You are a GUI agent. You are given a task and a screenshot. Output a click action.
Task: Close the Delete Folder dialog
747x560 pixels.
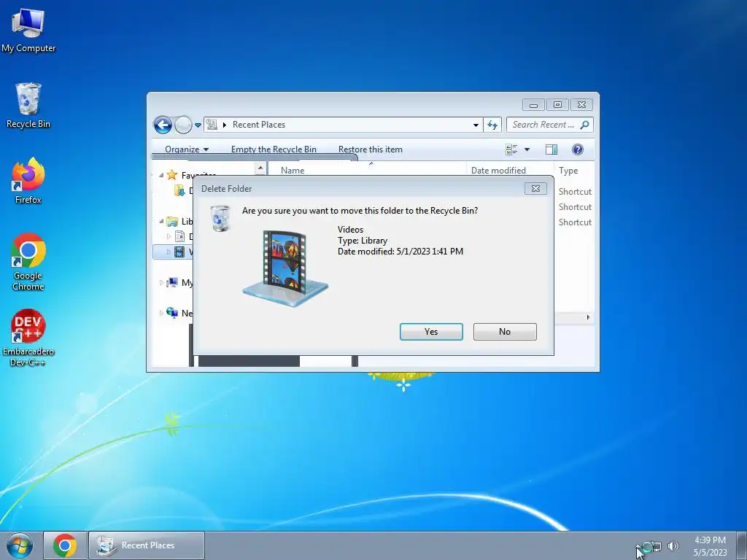pos(535,189)
